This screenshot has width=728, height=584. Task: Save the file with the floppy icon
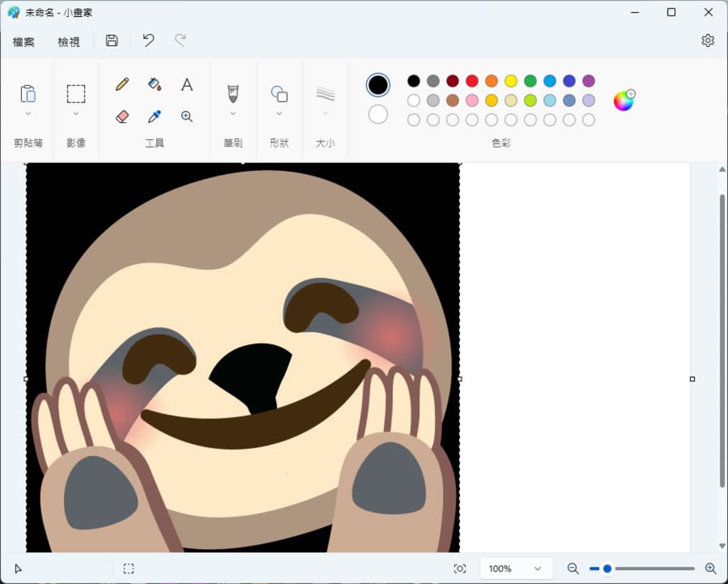(x=112, y=41)
